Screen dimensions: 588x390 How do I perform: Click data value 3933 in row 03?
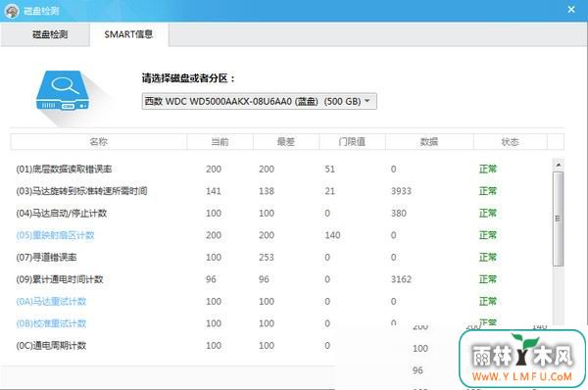401,191
